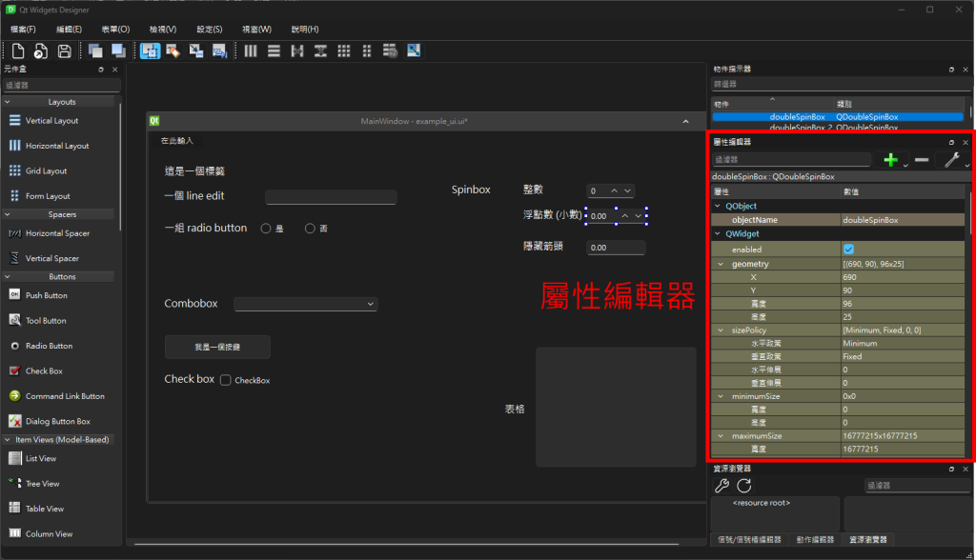Select the Edit Widgets mode icon
The width and height of the screenshot is (976, 560).
[x=150, y=51]
